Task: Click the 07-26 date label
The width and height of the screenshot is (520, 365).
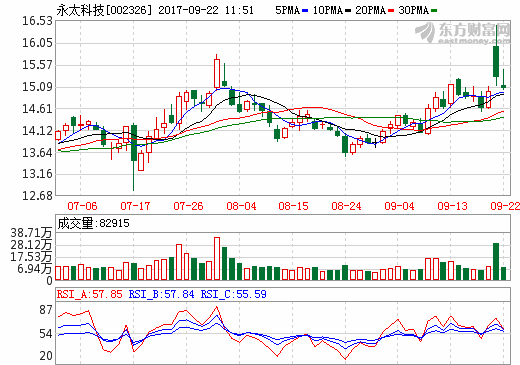Action: pyautogui.click(x=188, y=206)
